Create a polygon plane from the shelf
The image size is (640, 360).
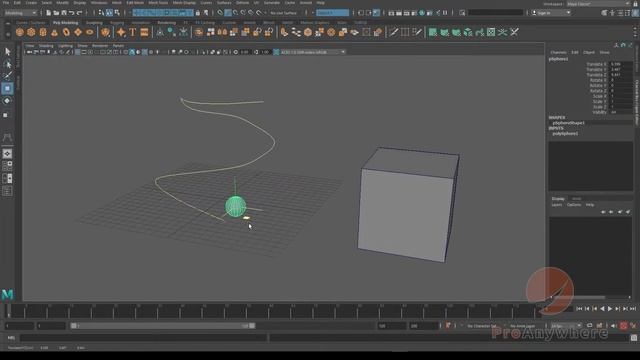click(x=78, y=32)
